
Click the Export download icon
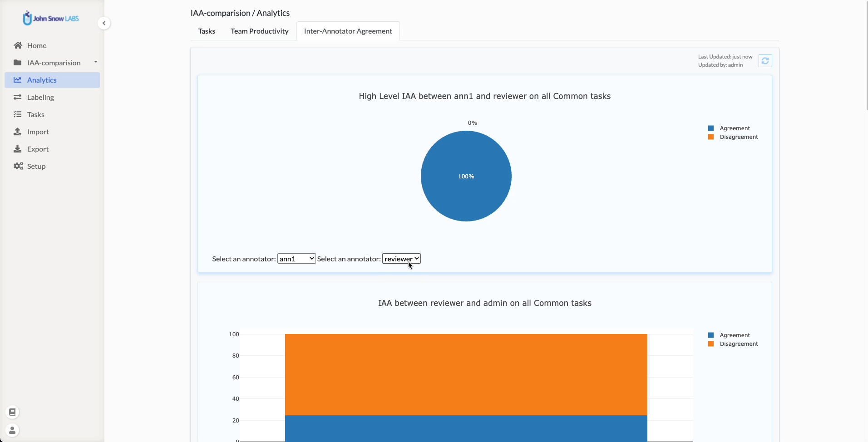click(x=18, y=149)
